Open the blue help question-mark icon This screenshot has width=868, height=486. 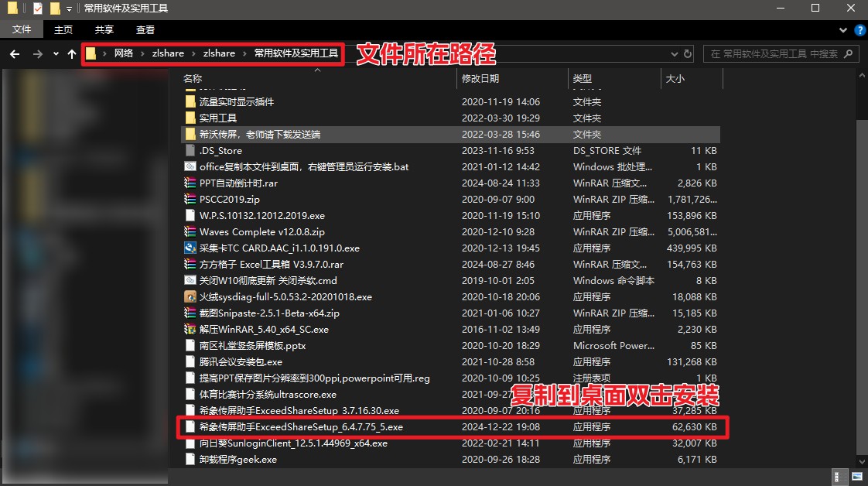[860, 30]
